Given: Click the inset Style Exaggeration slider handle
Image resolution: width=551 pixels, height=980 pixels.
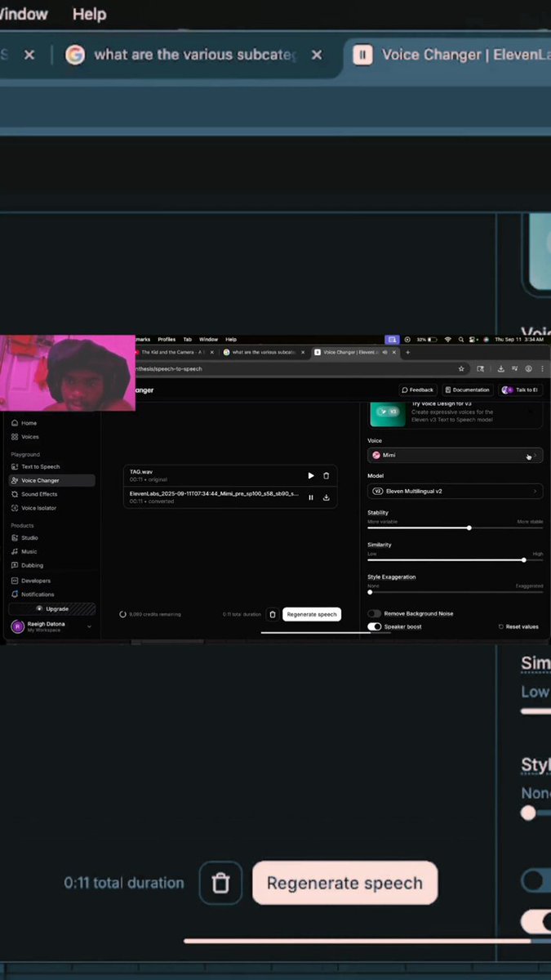Looking at the screenshot, I should pos(371,592).
